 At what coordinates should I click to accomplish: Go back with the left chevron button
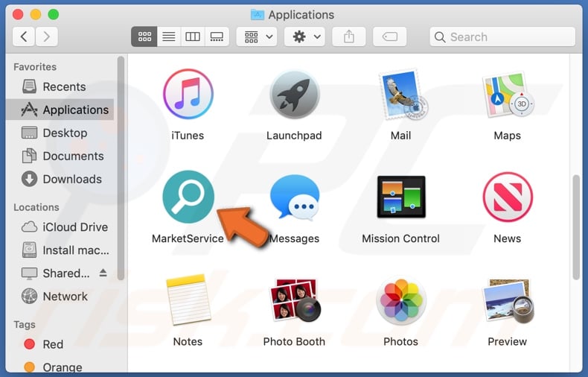click(24, 37)
